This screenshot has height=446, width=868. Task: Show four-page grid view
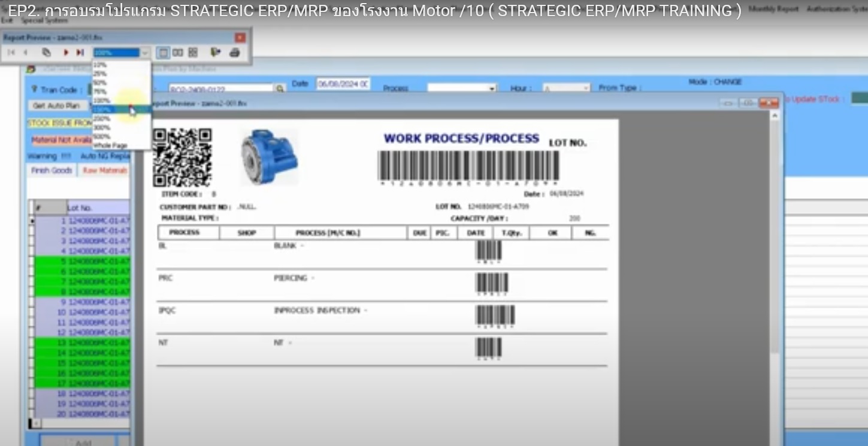coord(193,53)
